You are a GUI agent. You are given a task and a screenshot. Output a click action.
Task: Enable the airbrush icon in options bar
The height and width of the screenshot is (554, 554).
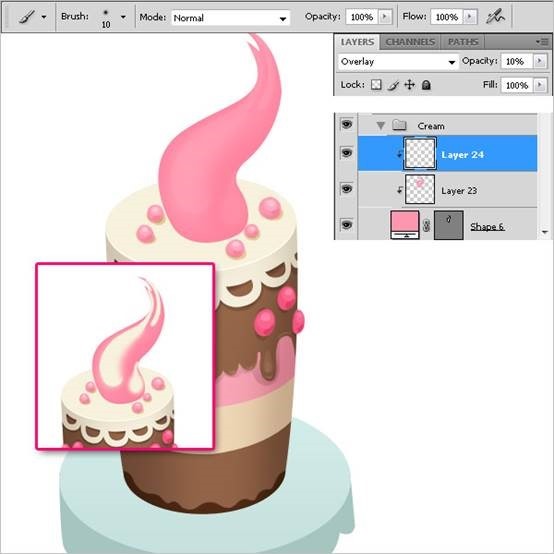495,17
